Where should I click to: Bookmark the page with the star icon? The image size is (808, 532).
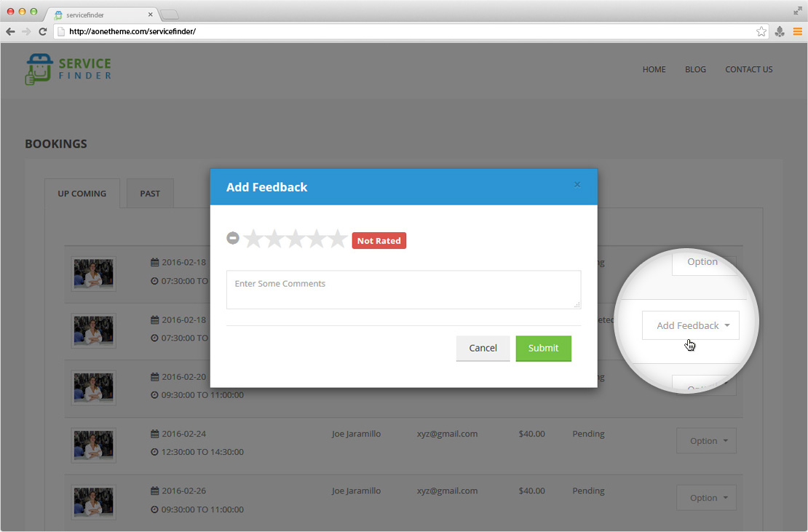click(761, 31)
